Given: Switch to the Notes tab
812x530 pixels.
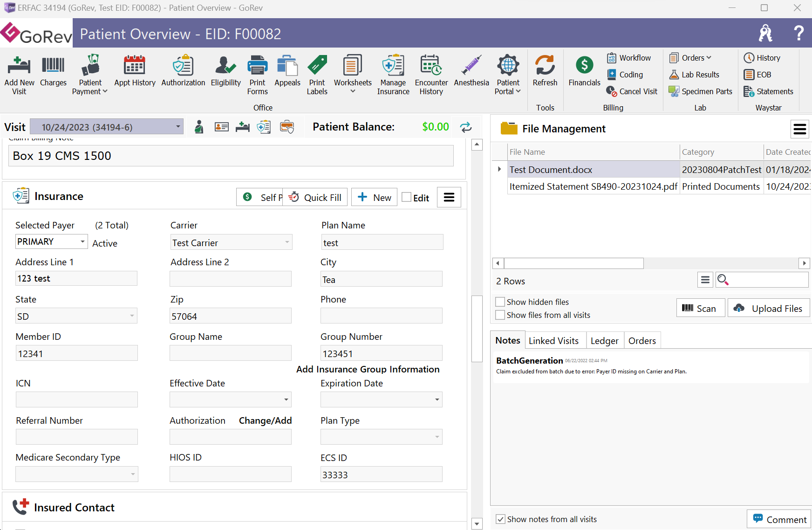Looking at the screenshot, I should point(508,340).
